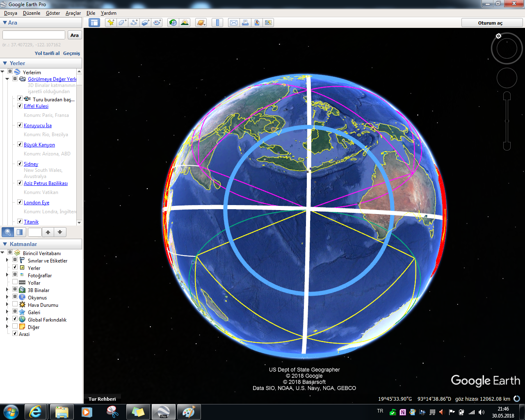Uncheck the Yerler layer checkbox

(15, 267)
